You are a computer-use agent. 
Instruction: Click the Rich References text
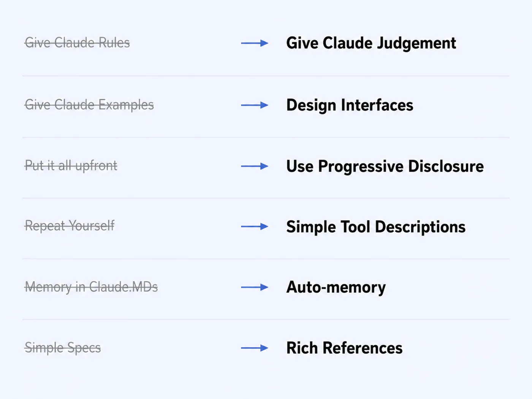point(344,348)
